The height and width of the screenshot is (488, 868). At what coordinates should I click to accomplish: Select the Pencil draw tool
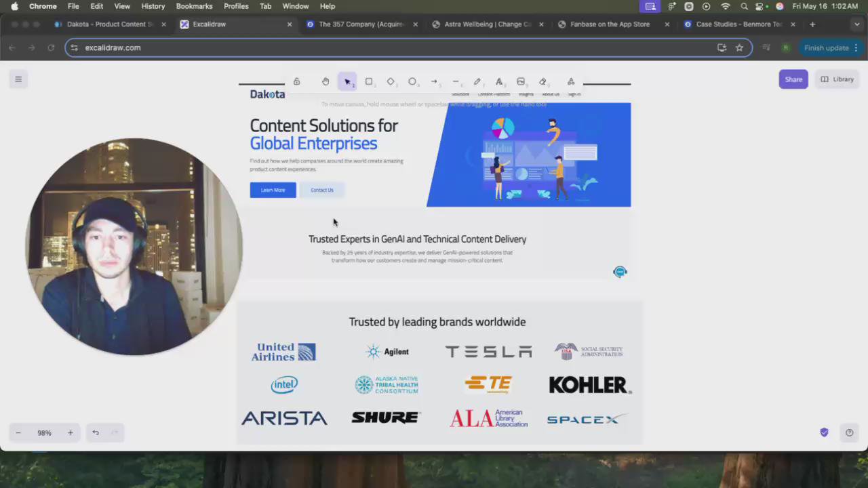(x=477, y=81)
